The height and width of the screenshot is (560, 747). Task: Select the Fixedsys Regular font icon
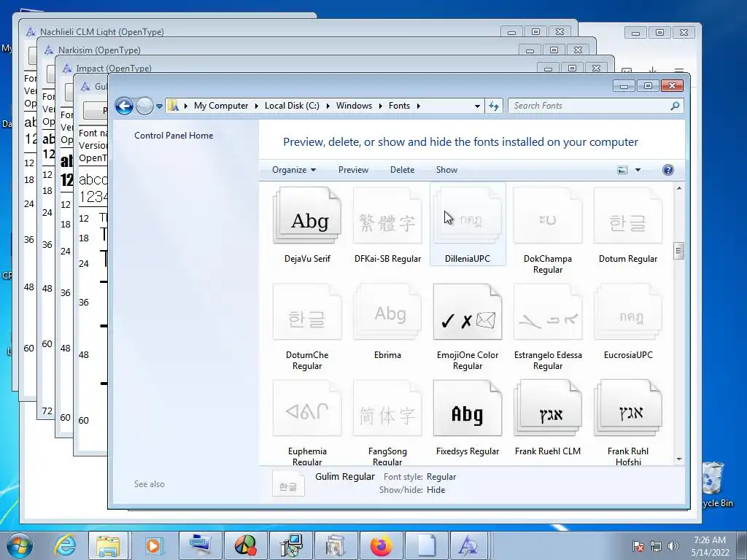[x=468, y=408]
